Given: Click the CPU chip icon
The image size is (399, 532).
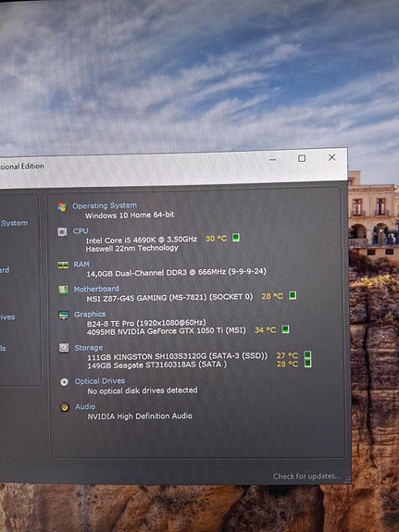Looking at the screenshot, I should tap(62, 231).
